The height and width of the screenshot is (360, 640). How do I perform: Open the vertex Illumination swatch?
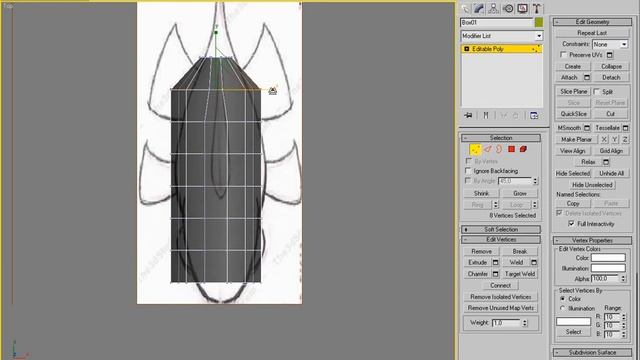click(608, 268)
